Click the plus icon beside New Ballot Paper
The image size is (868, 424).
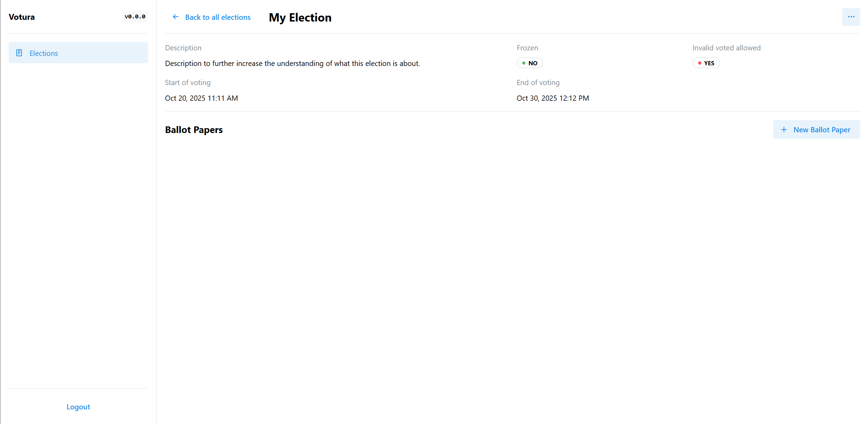point(784,130)
